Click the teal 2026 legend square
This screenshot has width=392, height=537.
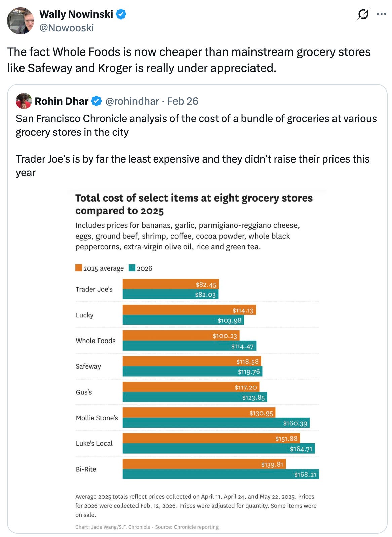click(x=132, y=268)
